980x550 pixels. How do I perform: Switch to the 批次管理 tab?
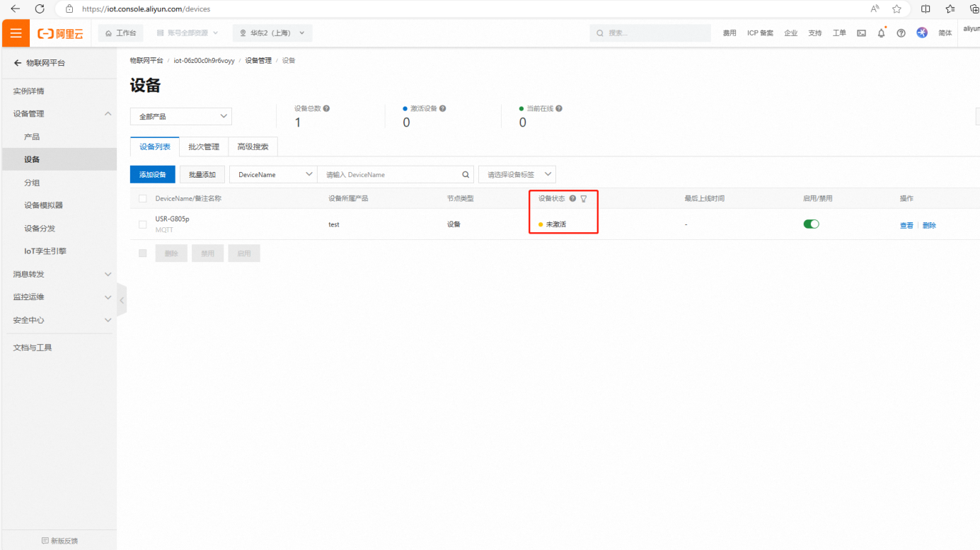click(x=204, y=147)
